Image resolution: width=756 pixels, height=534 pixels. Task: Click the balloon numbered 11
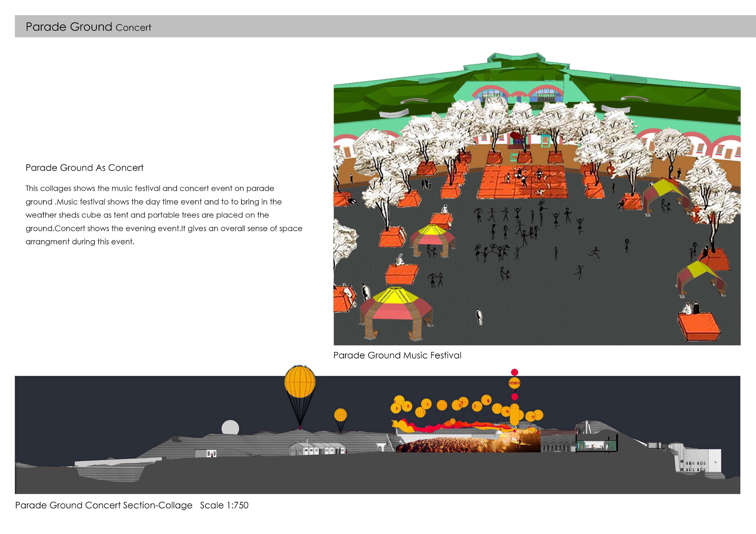pyautogui.click(x=407, y=406)
